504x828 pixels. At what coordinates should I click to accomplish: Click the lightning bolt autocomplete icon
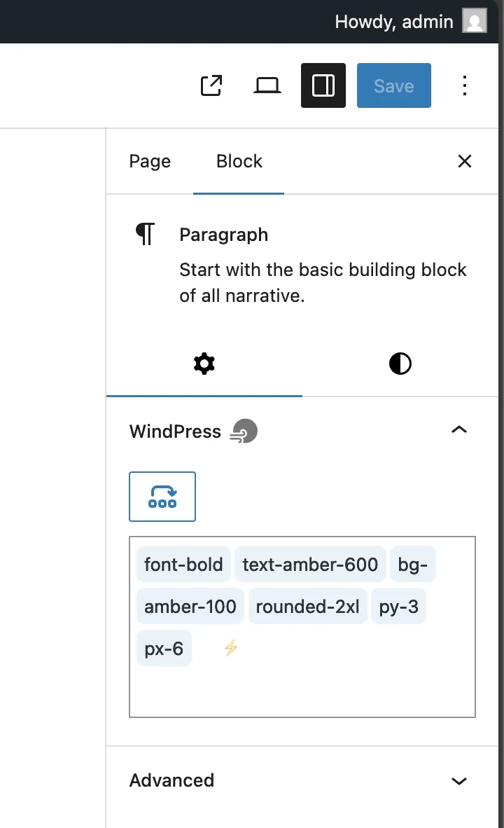tap(230, 648)
